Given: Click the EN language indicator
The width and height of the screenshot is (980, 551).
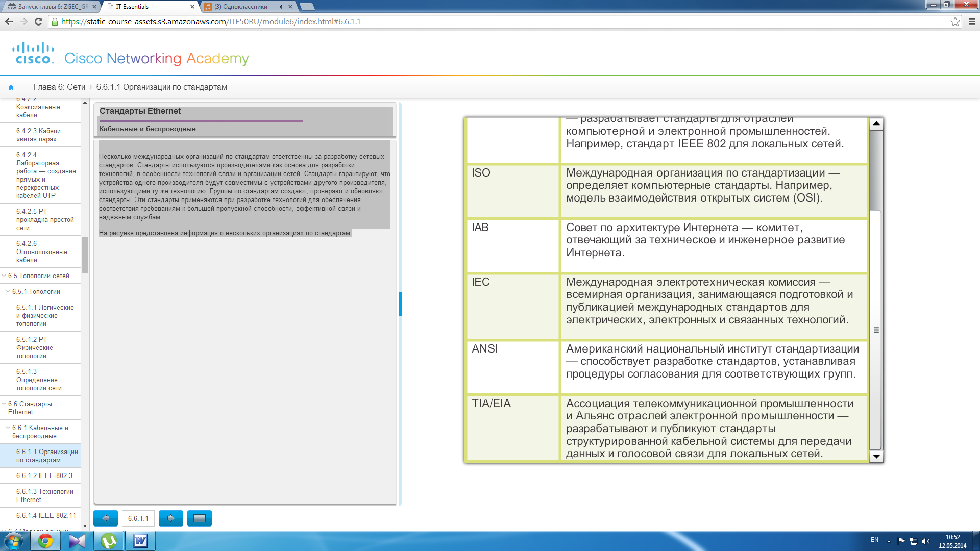Looking at the screenshot, I should tap(874, 540).
